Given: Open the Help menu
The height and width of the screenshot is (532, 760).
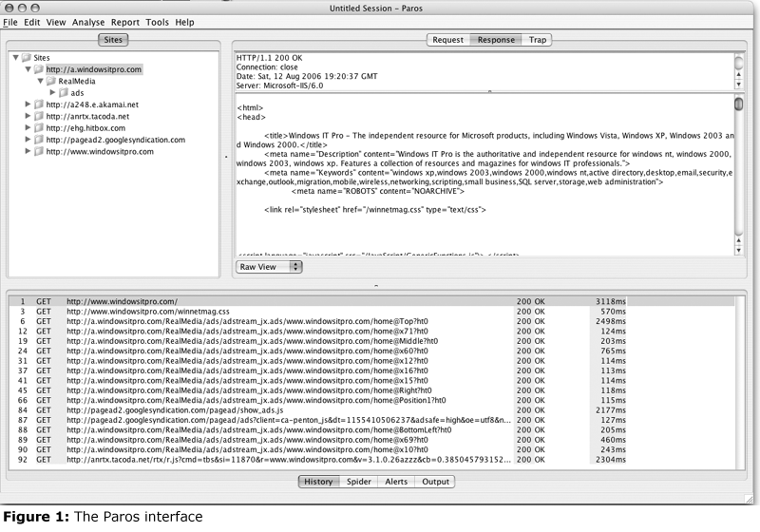Looking at the screenshot, I should coord(184,22).
